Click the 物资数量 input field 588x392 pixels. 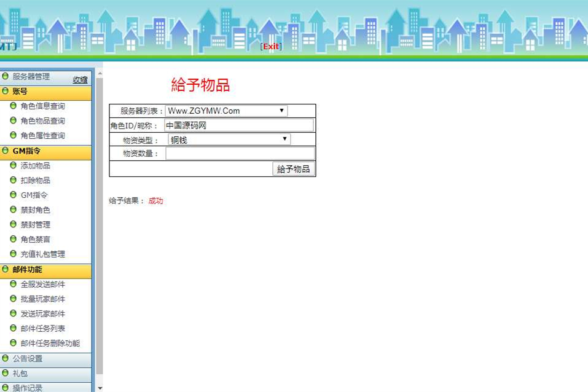[x=240, y=154]
